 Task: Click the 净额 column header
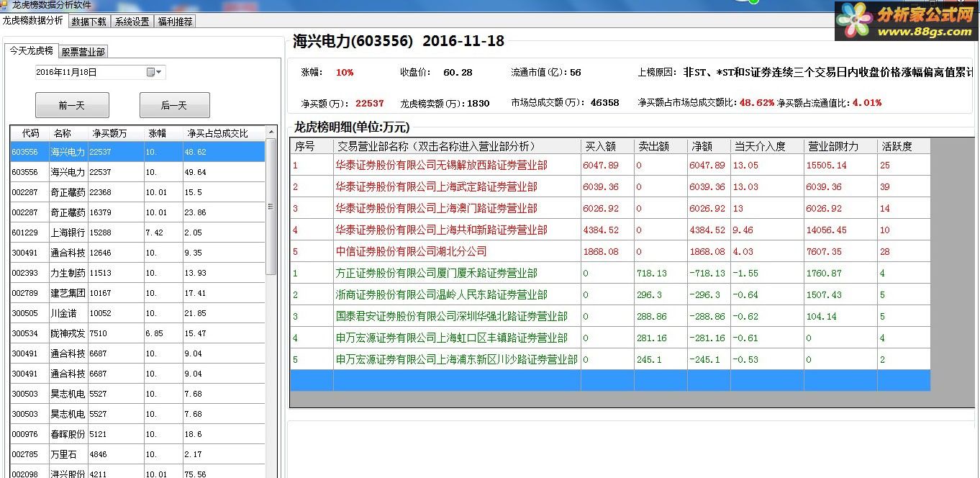709,146
